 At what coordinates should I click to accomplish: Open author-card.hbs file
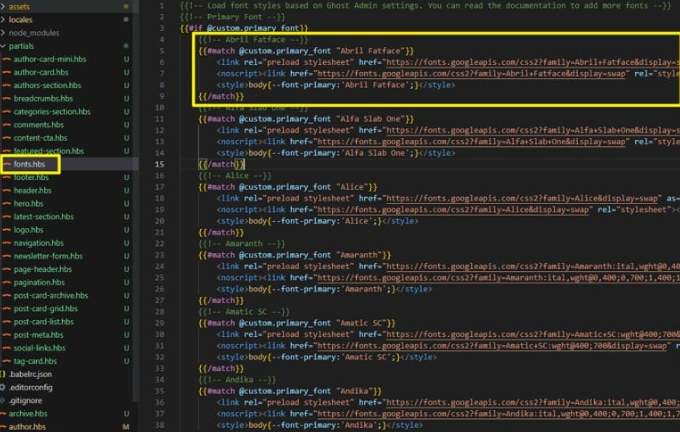pyautogui.click(x=41, y=72)
